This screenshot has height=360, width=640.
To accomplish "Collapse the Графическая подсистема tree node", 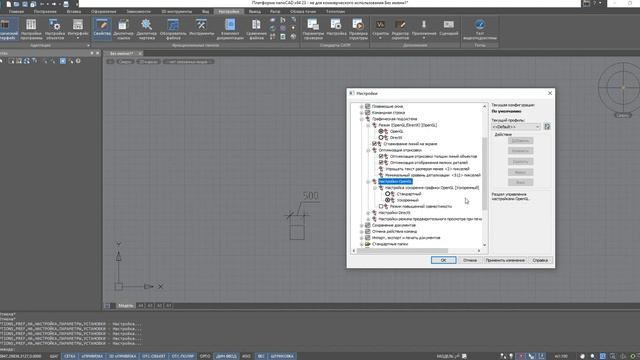I will [361, 119].
